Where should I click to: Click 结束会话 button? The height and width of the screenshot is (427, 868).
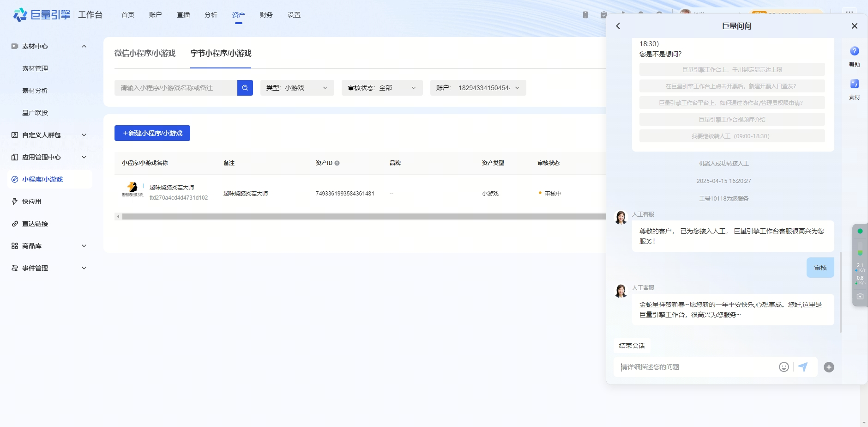[x=632, y=346]
